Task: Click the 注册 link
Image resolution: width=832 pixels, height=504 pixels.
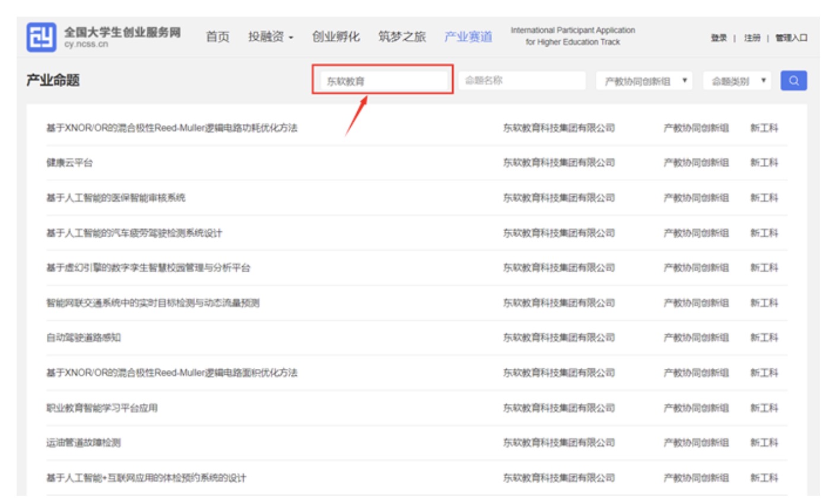Action: point(752,38)
